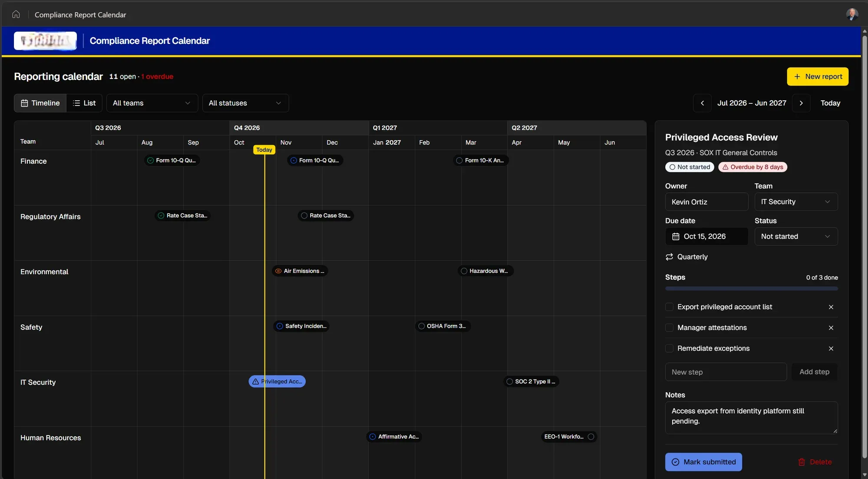
Task: Go to previous date range arrow
Action: [702, 103]
